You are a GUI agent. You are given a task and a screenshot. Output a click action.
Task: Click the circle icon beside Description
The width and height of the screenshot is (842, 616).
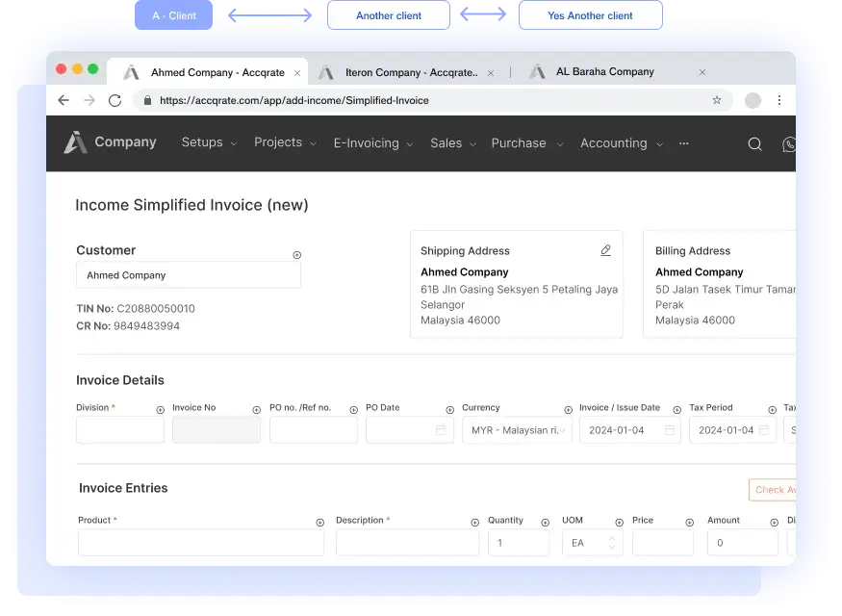(x=474, y=523)
